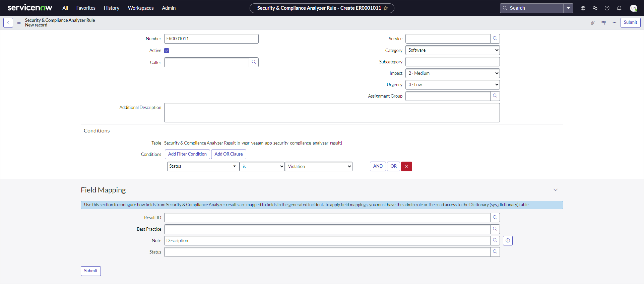Look up Service using the magnifier icon
The width and height of the screenshot is (644, 284).
(495, 39)
